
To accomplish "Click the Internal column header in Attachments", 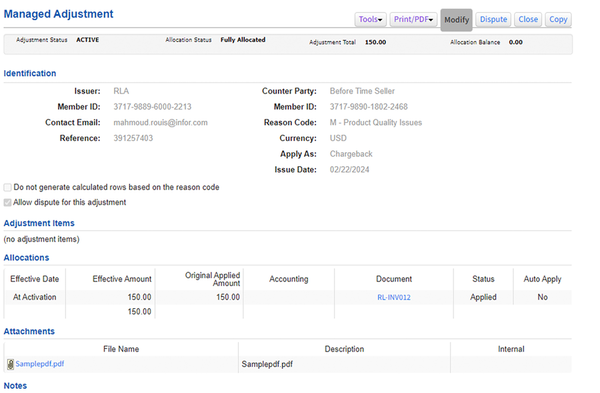I will (511, 349).
